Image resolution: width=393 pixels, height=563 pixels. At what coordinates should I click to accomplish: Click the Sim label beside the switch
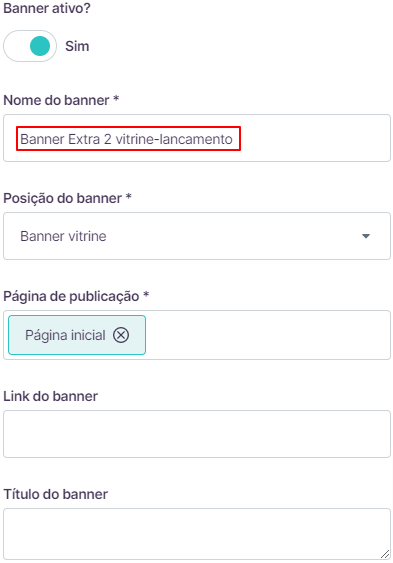[x=77, y=46]
